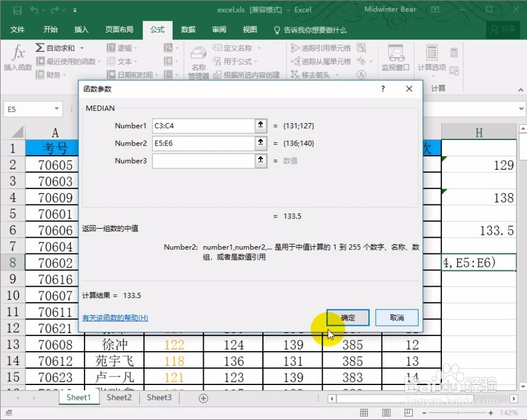Open the Text functions dropdown

pos(122,62)
